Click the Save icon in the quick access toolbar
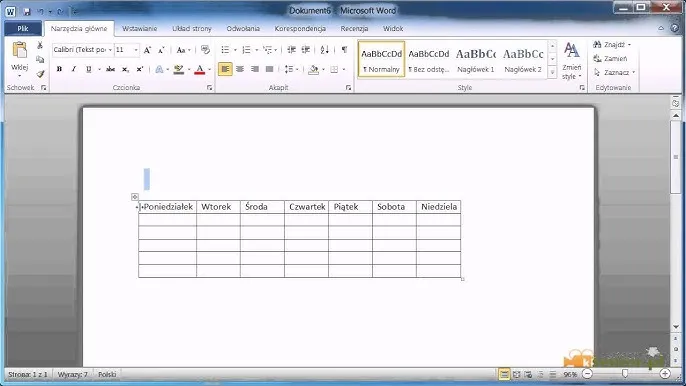Viewport: 686px width, 386px height. pos(27,11)
